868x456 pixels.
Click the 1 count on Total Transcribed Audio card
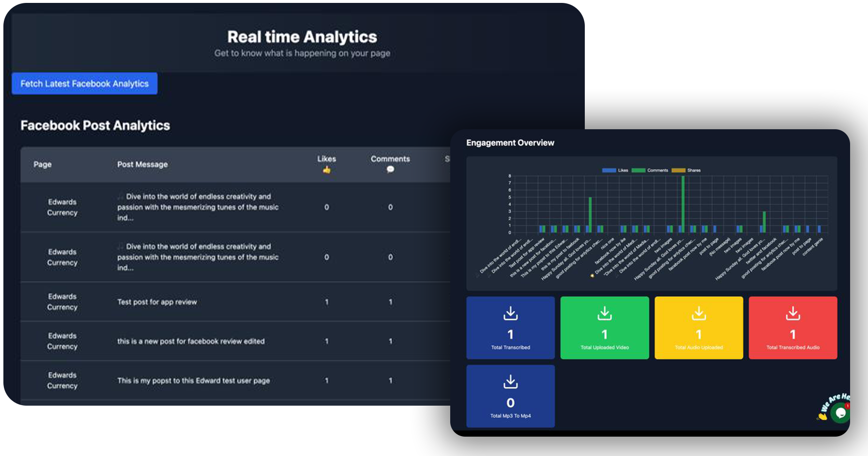(792, 334)
